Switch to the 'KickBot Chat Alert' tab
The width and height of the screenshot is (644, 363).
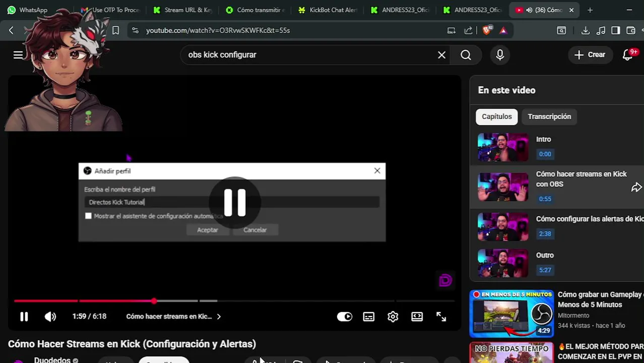(329, 10)
